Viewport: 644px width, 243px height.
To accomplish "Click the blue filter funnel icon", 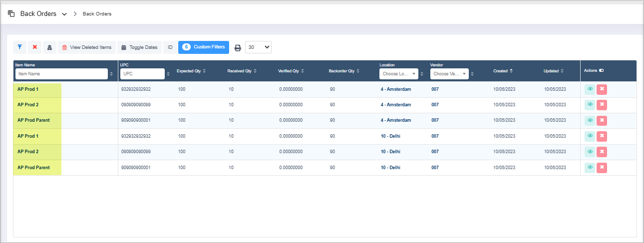I will (x=19, y=47).
